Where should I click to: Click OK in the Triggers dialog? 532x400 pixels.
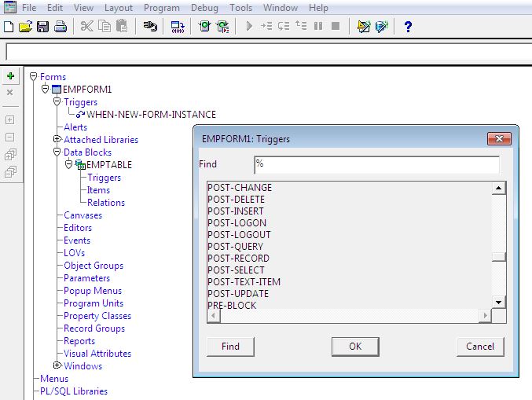[355, 347]
